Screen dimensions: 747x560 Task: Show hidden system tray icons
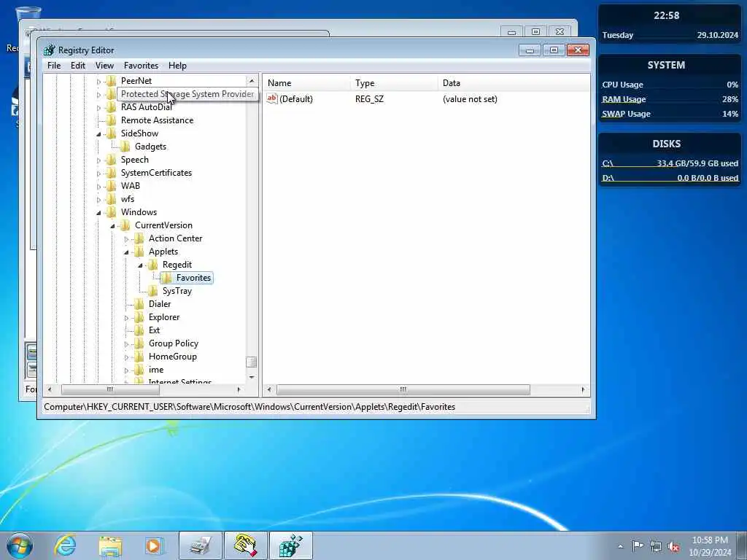(x=620, y=547)
